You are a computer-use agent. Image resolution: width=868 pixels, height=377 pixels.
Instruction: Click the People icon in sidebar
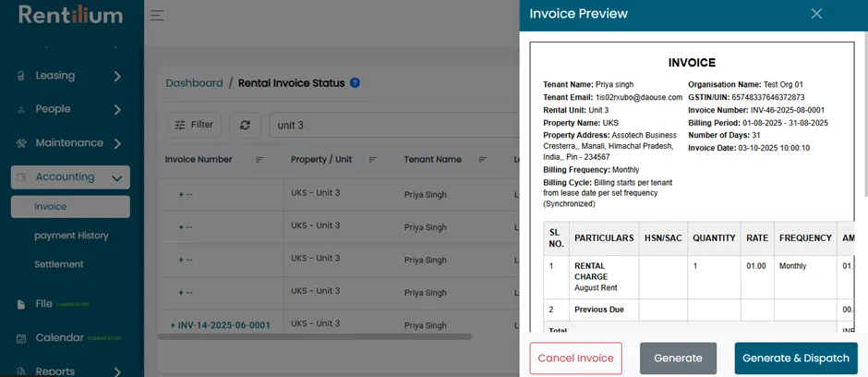click(x=21, y=110)
